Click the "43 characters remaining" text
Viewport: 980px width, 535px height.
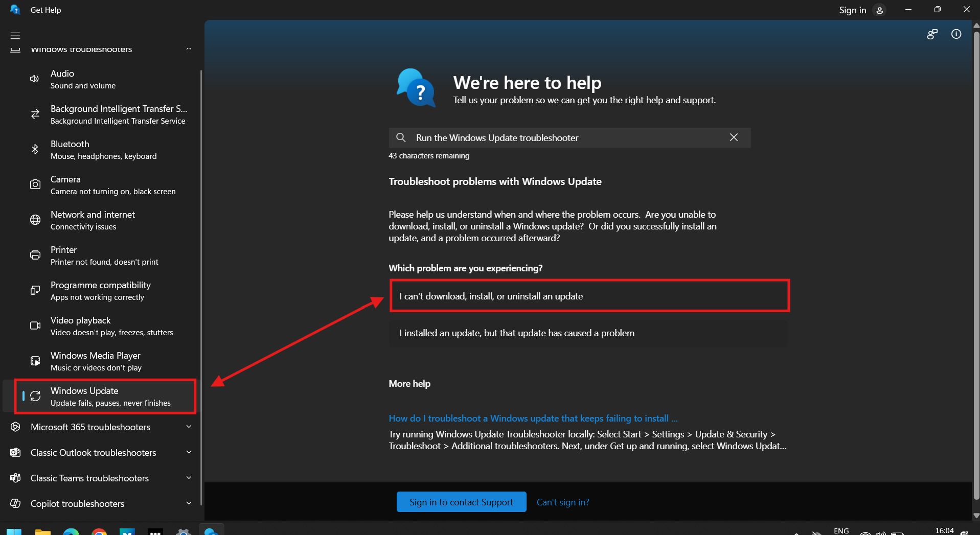[x=429, y=156]
